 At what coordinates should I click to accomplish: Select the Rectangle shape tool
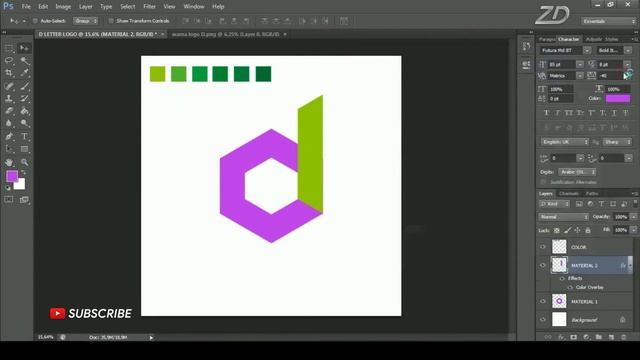point(24,149)
